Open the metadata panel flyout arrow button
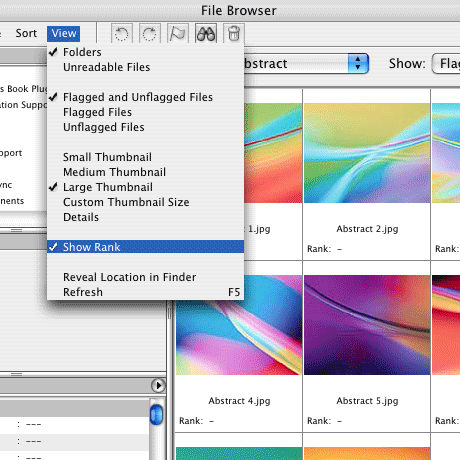Image resolution: width=460 pixels, height=460 pixels. 158,386
